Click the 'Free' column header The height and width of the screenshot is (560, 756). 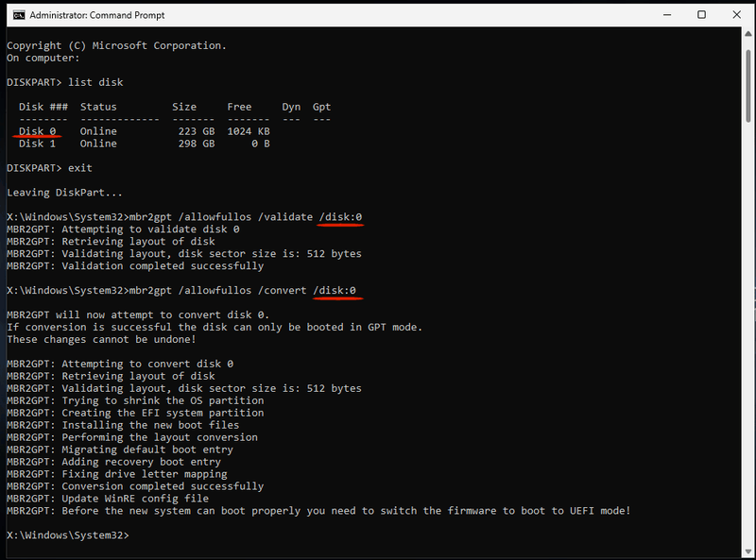pos(239,107)
